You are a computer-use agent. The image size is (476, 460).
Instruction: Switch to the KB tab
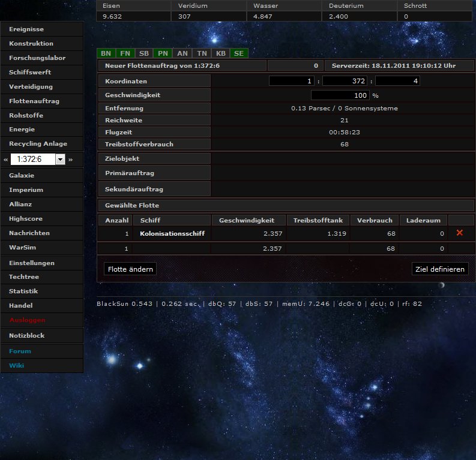coord(221,53)
